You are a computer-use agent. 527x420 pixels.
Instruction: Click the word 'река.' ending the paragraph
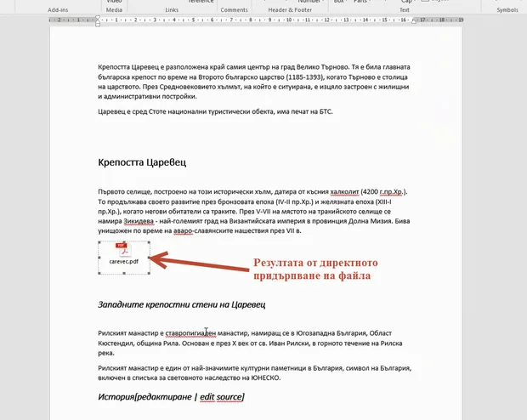coord(106,353)
